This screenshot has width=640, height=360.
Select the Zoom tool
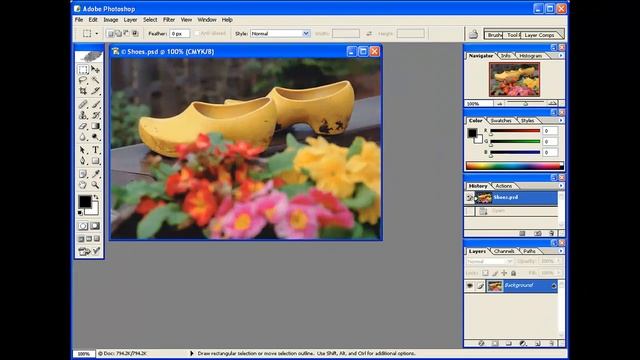(95, 185)
